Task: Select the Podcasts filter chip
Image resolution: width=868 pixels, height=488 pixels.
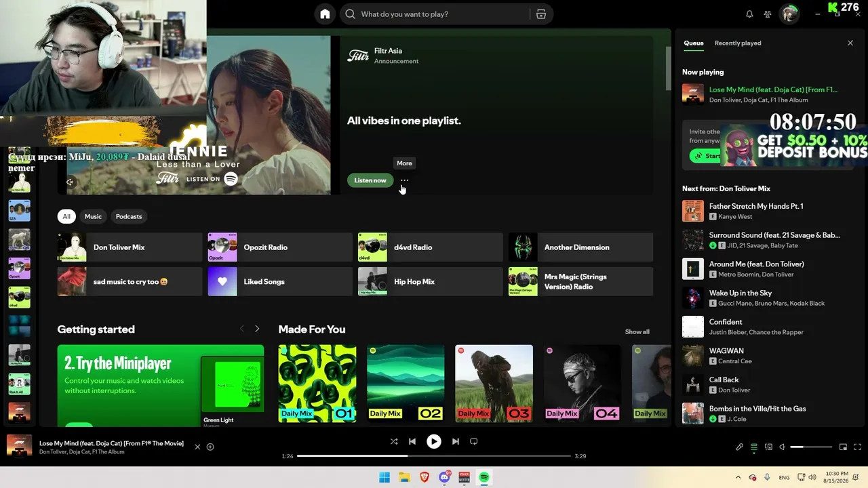Action: [x=129, y=216]
